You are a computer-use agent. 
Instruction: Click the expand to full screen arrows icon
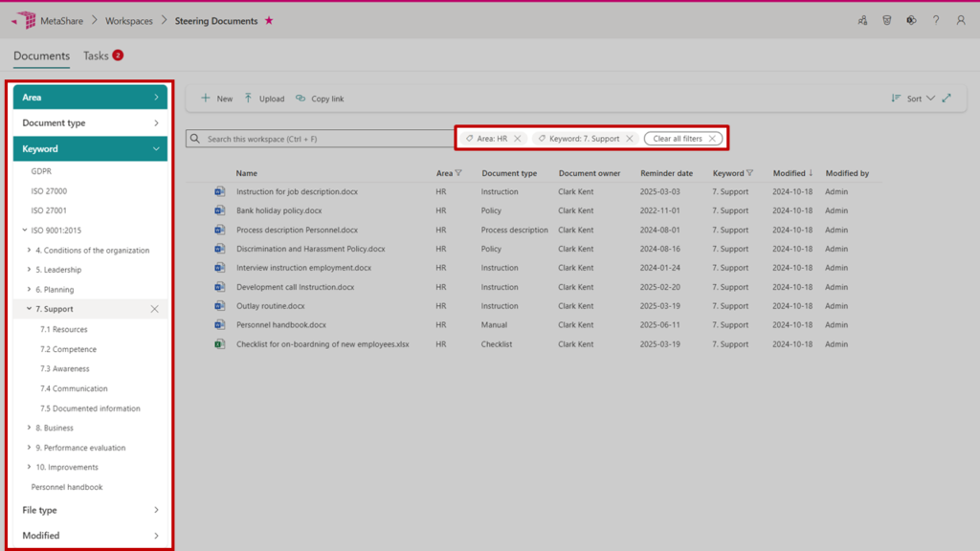[947, 98]
